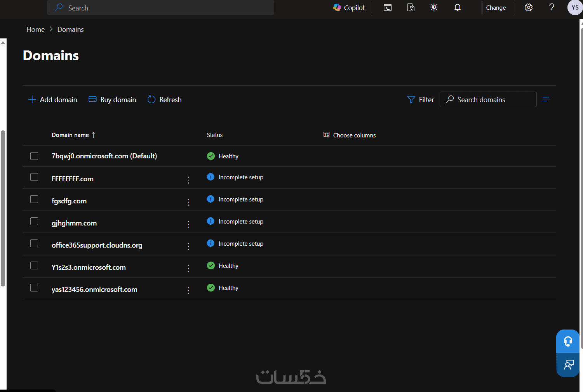Open Copilot from the top bar
The height and width of the screenshot is (392, 583).
click(x=349, y=8)
